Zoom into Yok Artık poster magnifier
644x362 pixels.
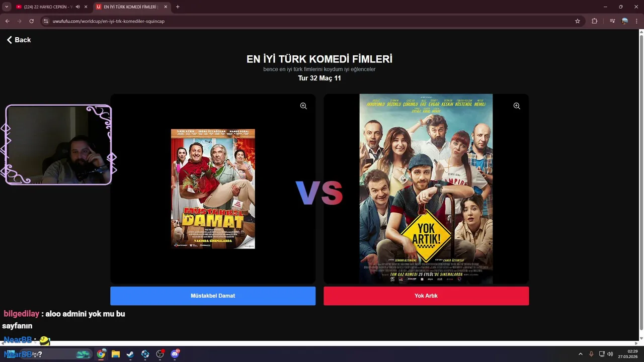coord(517,106)
